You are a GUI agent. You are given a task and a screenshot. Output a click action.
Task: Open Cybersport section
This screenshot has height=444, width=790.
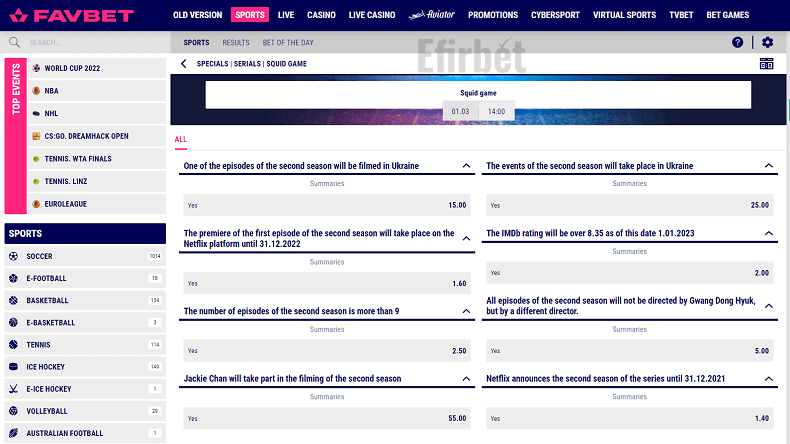(555, 15)
